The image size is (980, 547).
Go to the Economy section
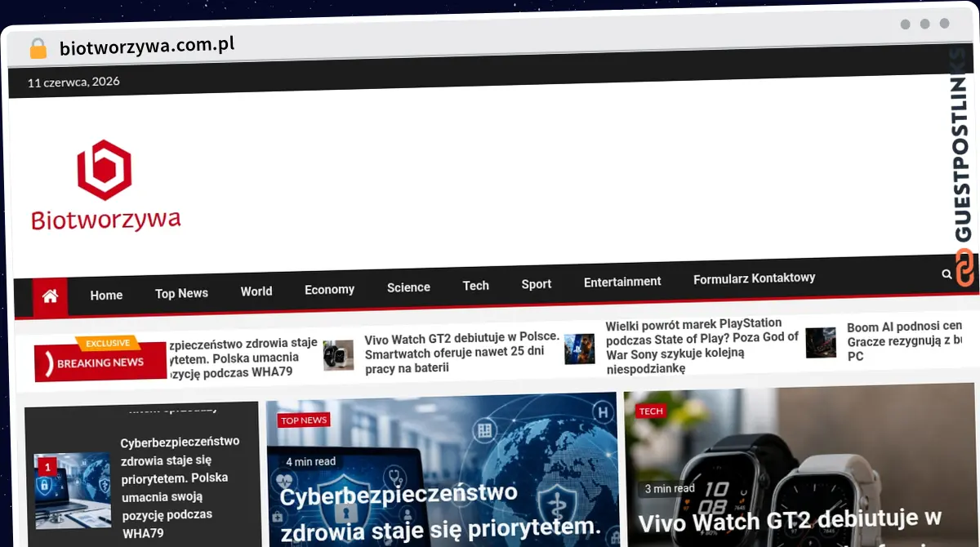click(329, 289)
